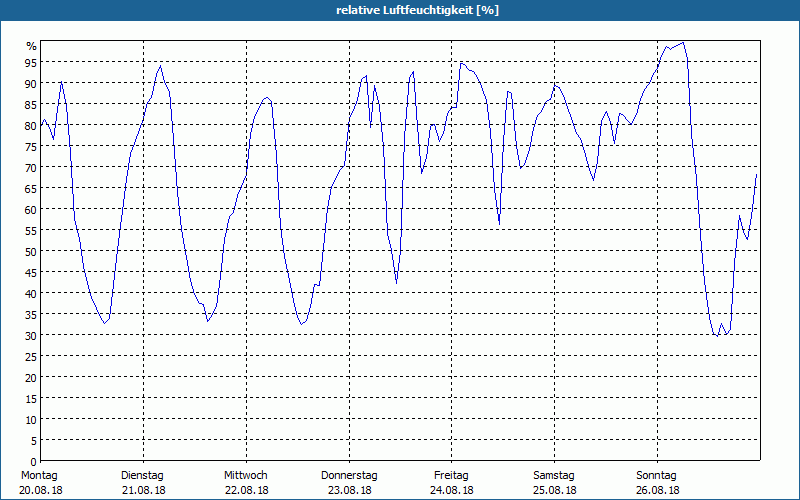Image resolution: width=800 pixels, height=500 pixels.
Task: Select the '26.08.18' date label
Action: (x=658, y=490)
